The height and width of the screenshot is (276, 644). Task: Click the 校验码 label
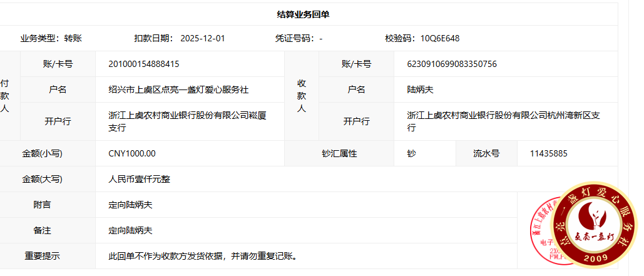400,39
